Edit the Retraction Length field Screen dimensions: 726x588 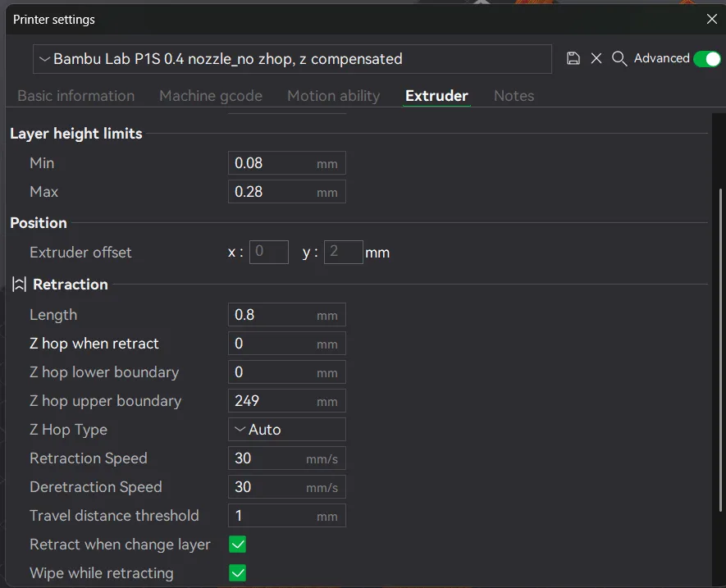(287, 315)
